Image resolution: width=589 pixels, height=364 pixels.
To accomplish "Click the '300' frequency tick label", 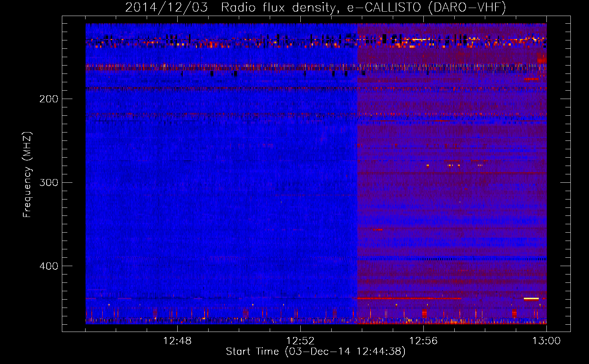I will pyautogui.click(x=49, y=182).
